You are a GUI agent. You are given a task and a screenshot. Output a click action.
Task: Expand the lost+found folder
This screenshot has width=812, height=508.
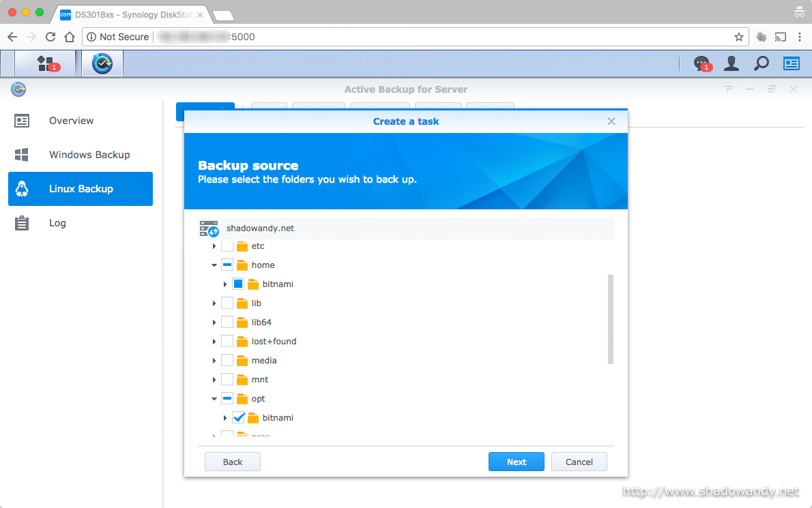coord(214,342)
